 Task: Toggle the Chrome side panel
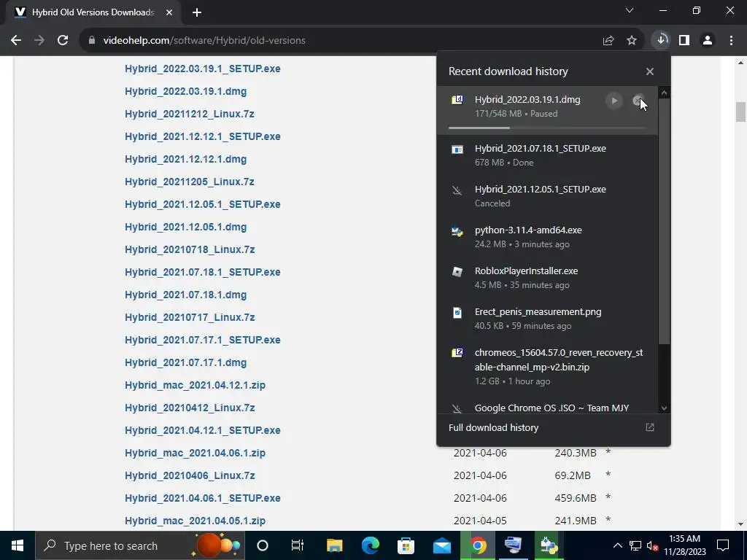click(684, 41)
